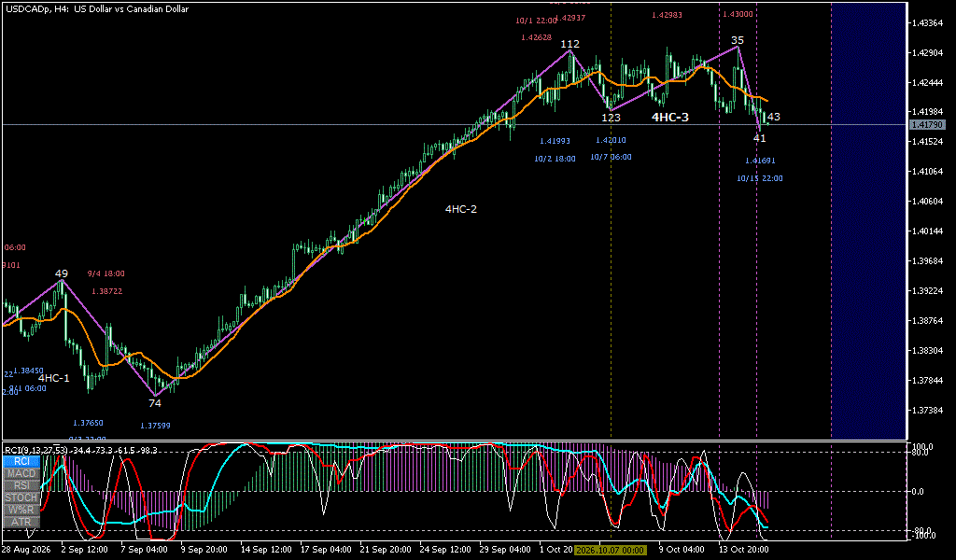Click the price axis value 1.43364
956x560 pixels.
(926, 23)
